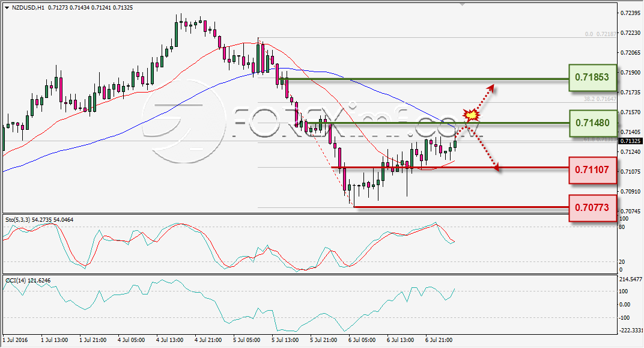
Task: Click the gray chart shift triangle marker
Action: [x=463, y=5]
